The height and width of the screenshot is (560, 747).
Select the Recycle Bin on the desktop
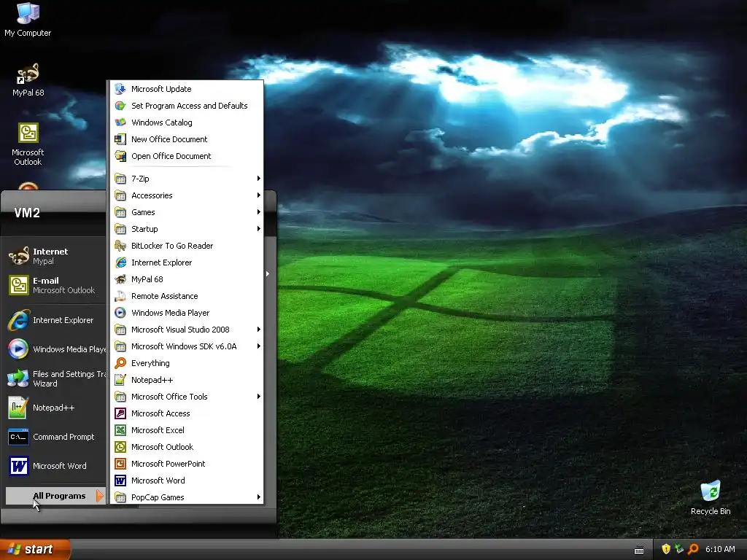coord(711,497)
